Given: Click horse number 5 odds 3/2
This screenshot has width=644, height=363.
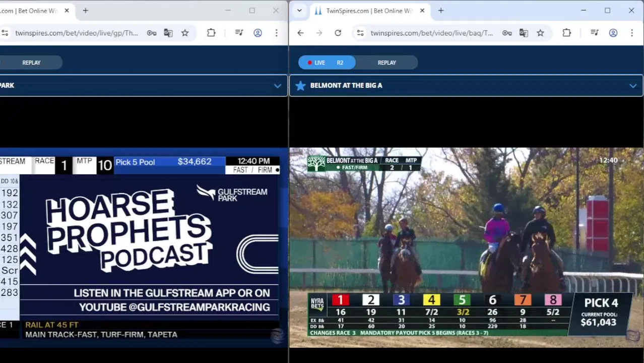Looking at the screenshot, I should 463,312.
